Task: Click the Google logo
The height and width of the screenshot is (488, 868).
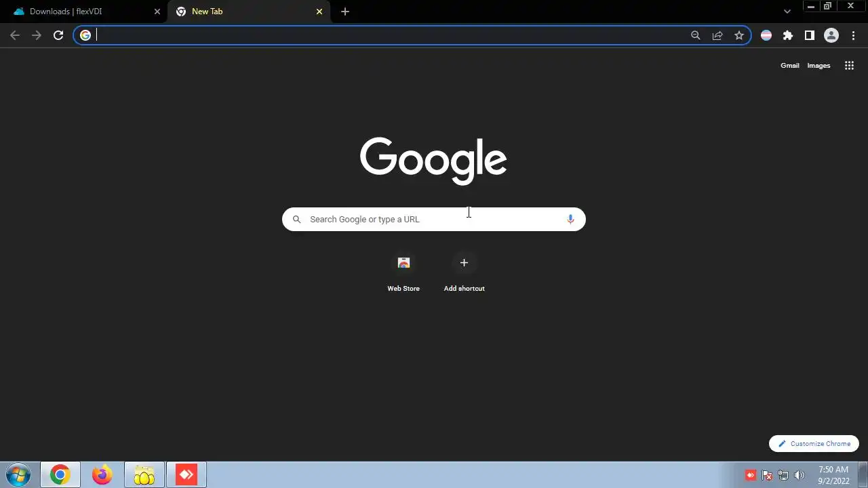Action: pos(433,161)
